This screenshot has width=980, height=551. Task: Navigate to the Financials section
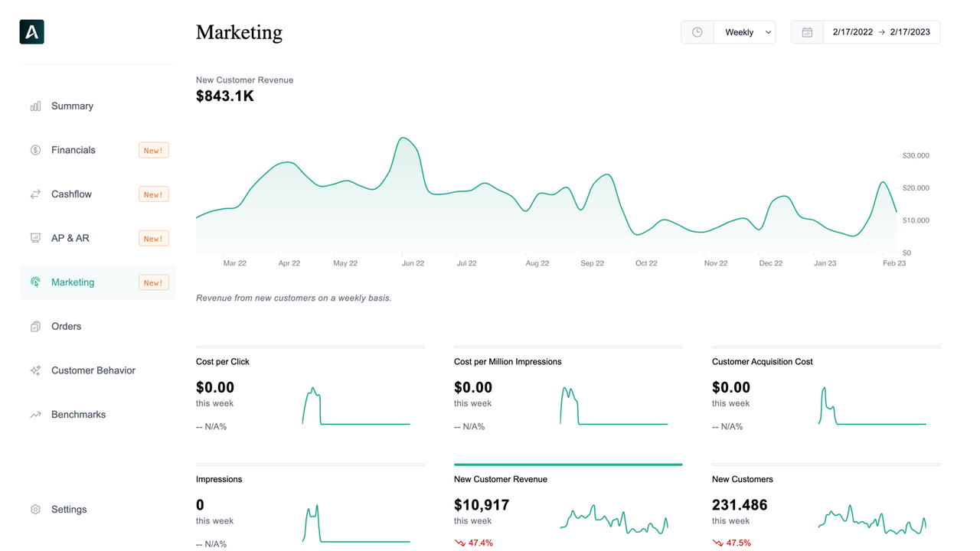coord(73,150)
